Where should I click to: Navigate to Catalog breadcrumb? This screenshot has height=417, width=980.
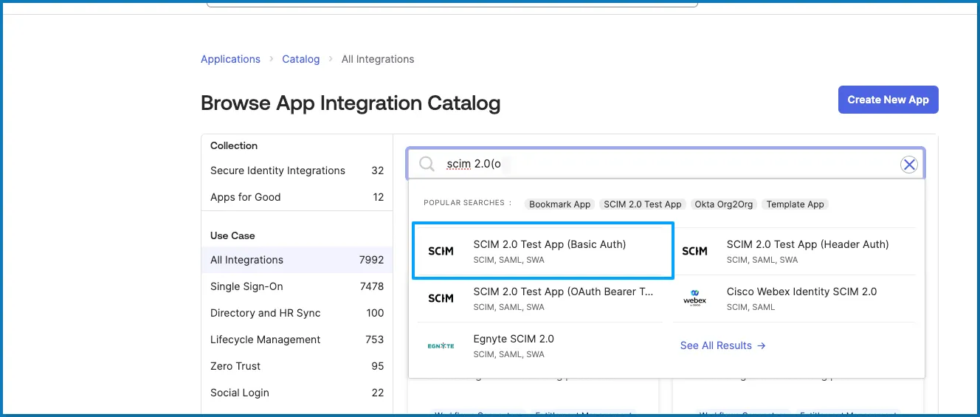click(301, 59)
